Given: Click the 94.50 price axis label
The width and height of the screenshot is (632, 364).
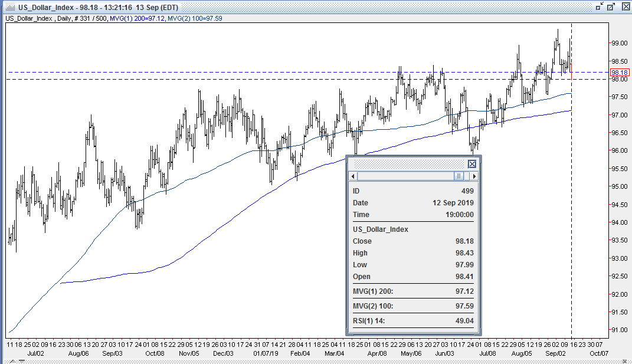Looking at the screenshot, I should coord(620,204).
